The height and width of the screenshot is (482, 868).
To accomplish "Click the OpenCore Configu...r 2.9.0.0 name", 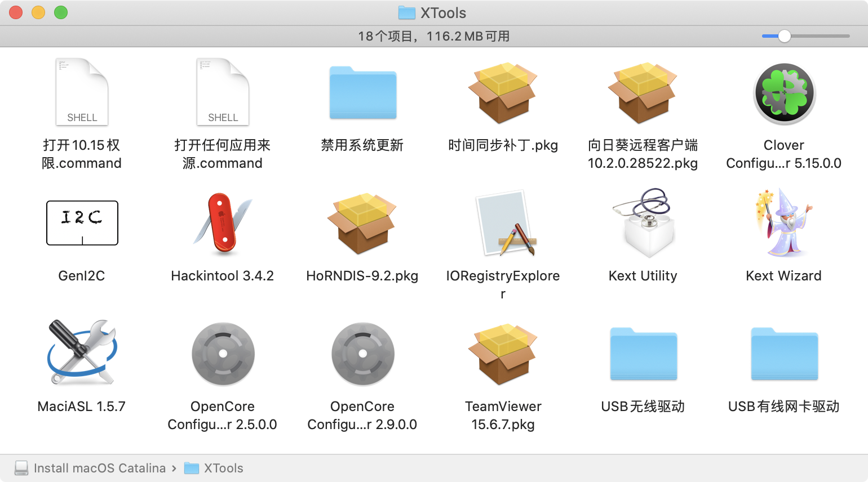I will (x=362, y=416).
